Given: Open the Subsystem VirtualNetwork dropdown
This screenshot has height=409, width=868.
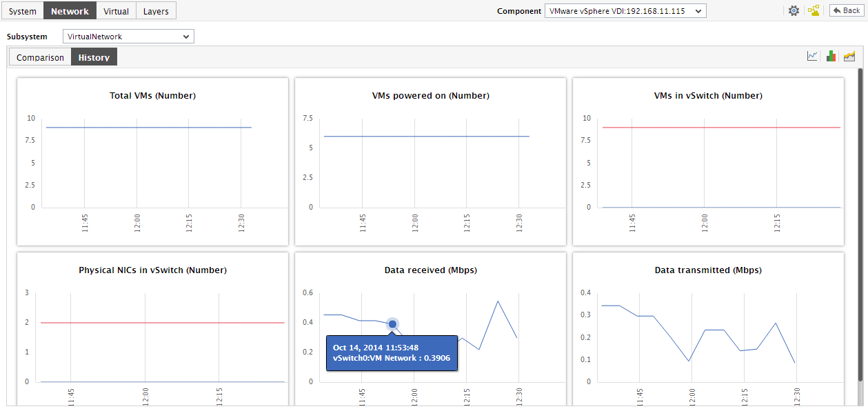Looking at the screenshot, I should point(128,37).
